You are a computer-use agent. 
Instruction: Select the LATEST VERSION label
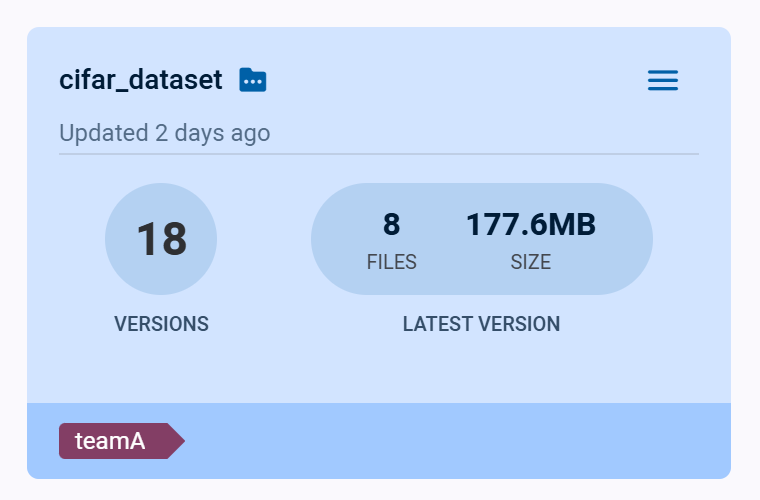481,324
